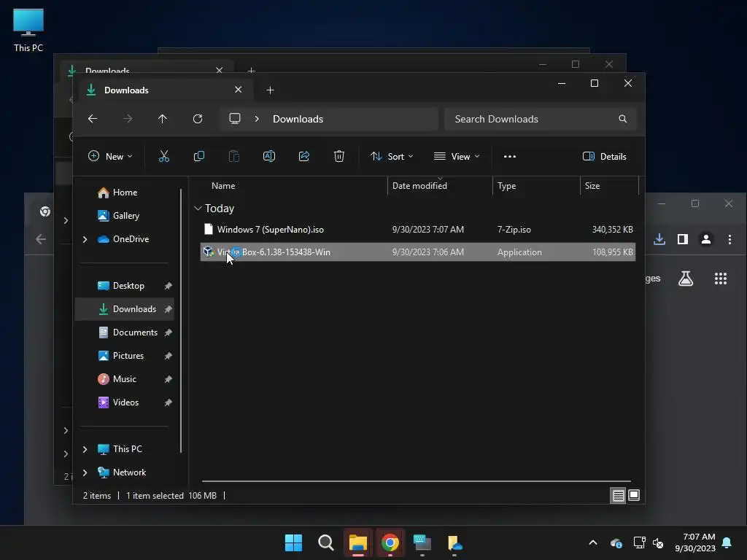This screenshot has height=560, width=747.
Task: Click the search magnifier in Search Downloads
Action: tap(623, 119)
